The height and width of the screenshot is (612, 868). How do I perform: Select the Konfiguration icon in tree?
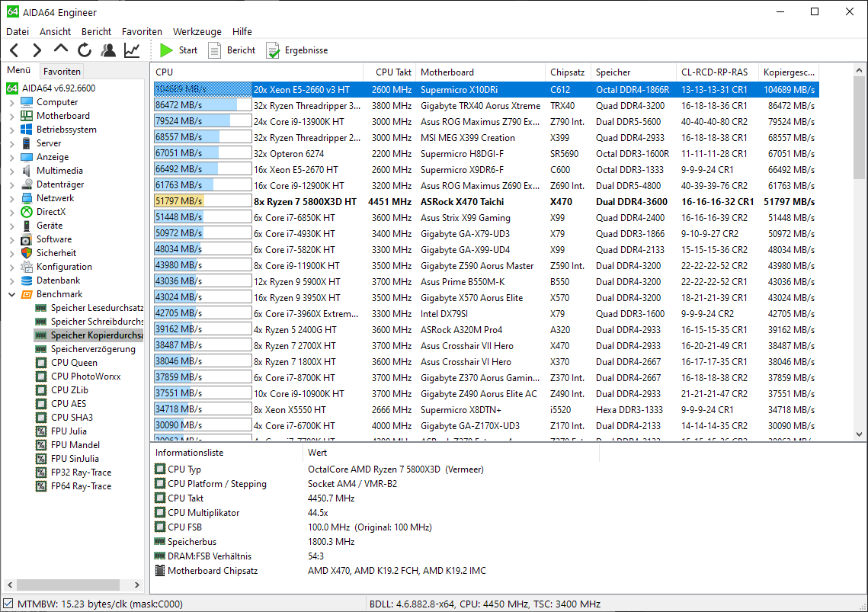click(27, 267)
